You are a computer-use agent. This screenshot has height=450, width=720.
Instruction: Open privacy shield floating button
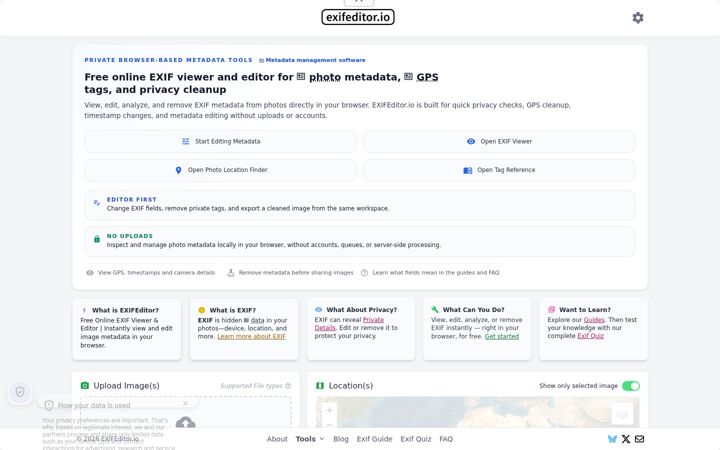tap(20, 392)
